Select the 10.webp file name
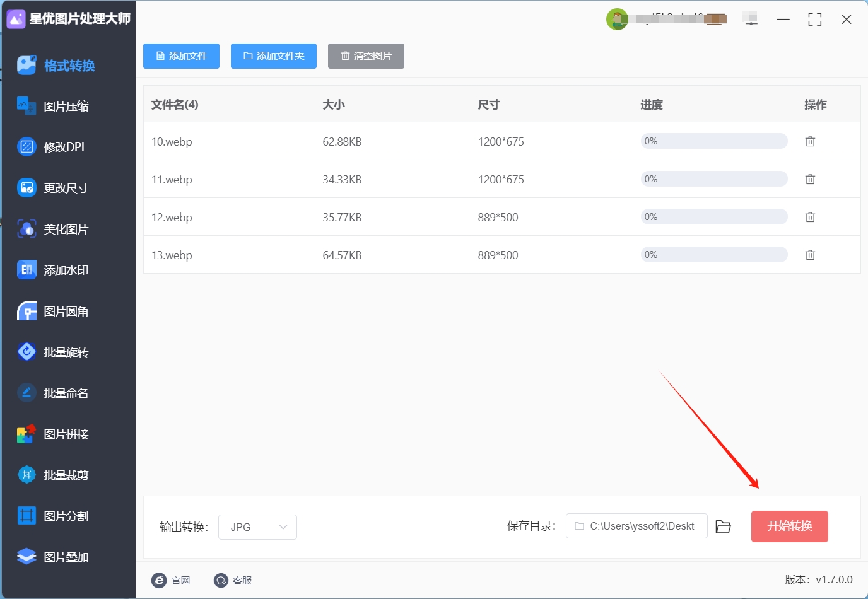This screenshot has height=599, width=868. pos(172,142)
